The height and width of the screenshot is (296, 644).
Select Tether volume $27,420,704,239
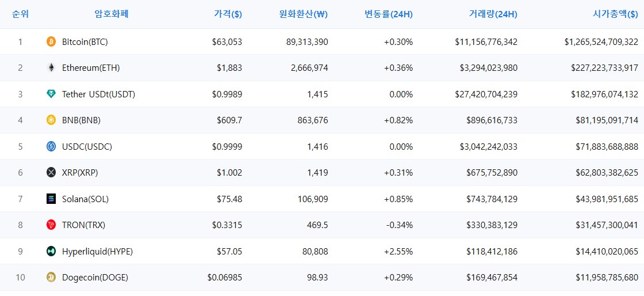[486, 94]
